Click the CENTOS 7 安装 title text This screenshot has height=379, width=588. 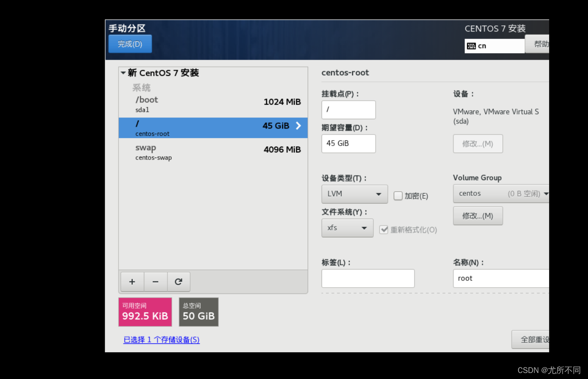coord(495,29)
